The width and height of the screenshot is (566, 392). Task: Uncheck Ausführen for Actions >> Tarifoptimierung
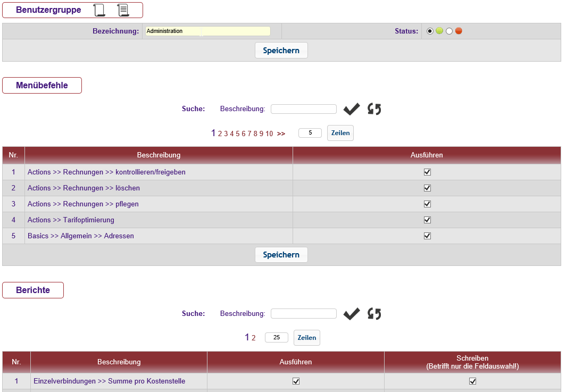(x=427, y=220)
